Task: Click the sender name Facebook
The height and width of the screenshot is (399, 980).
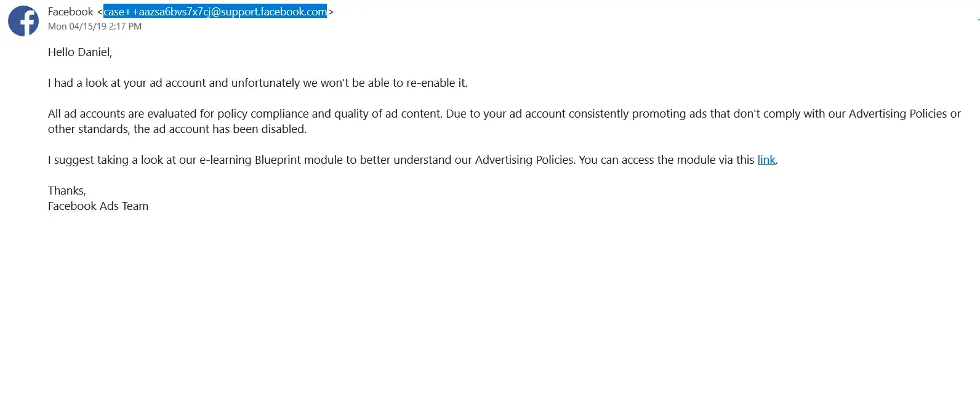Action: [70, 12]
